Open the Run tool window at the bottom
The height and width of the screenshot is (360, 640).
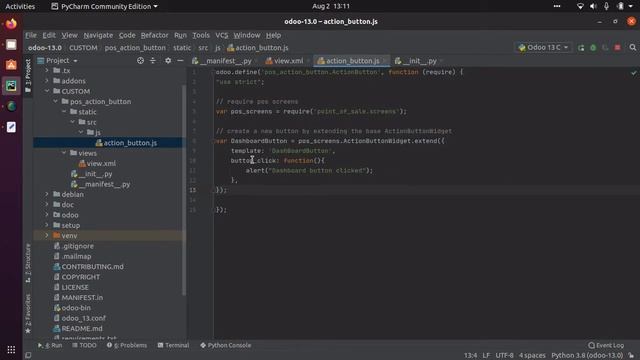pyautogui.click(x=50, y=345)
